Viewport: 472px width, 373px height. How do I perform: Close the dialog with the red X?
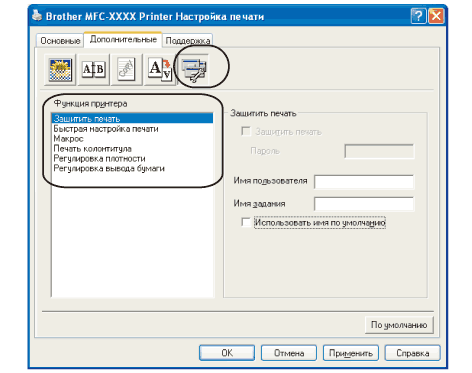pos(436,16)
